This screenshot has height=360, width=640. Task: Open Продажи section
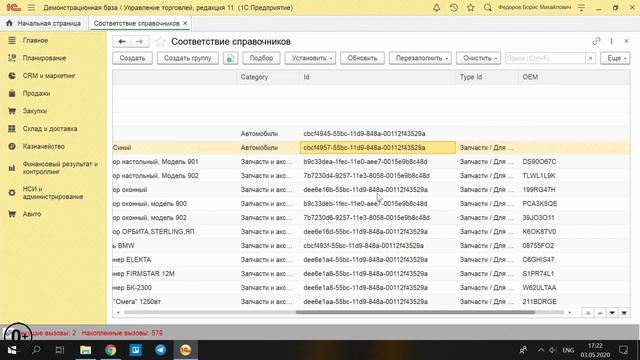[36, 93]
